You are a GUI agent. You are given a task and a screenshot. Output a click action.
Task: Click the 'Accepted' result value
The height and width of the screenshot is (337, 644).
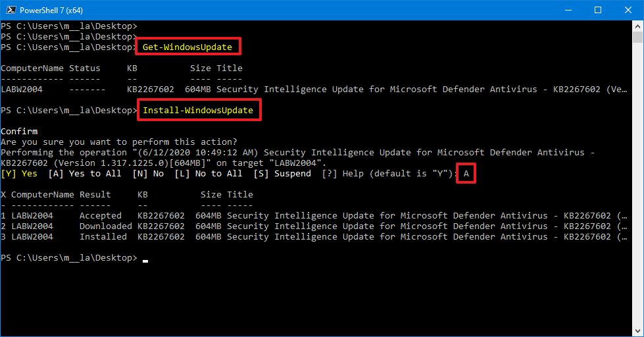click(x=101, y=215)
